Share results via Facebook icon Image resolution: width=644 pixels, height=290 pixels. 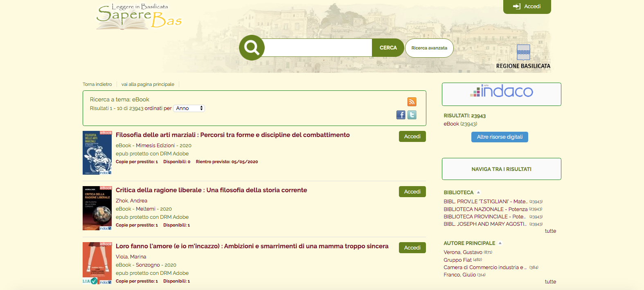click(401, 115)
